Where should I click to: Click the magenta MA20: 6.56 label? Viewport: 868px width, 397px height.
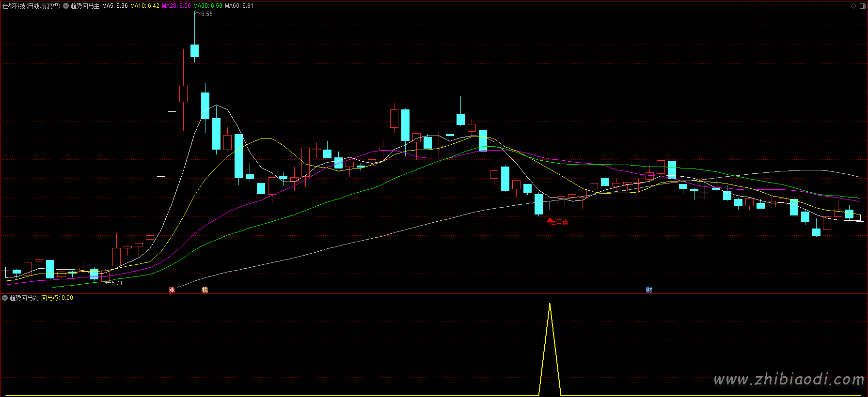click(x=176, y=6)
